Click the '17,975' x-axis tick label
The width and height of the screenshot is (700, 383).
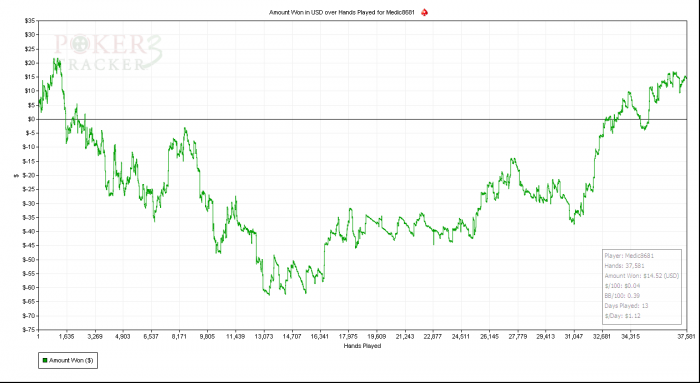348,337
